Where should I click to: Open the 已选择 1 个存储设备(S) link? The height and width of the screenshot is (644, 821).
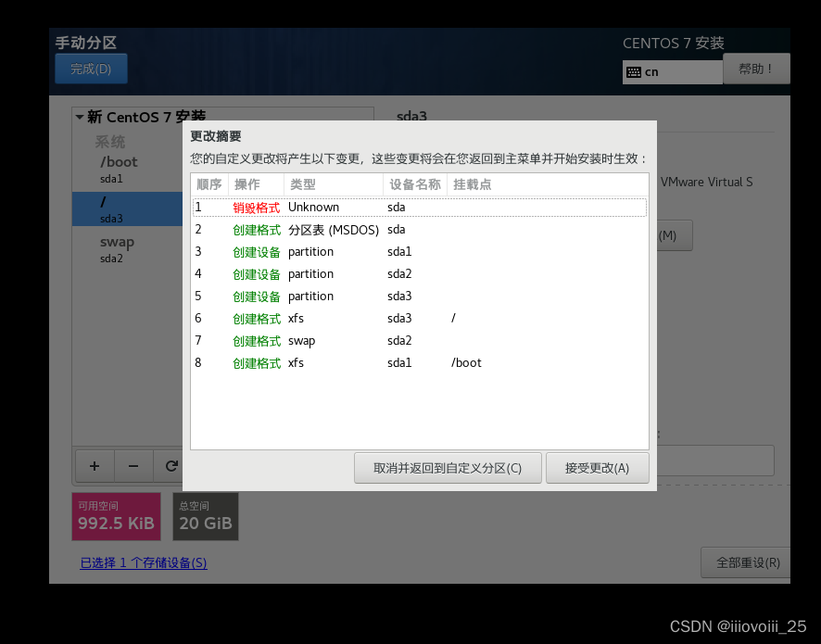point(143,562)
